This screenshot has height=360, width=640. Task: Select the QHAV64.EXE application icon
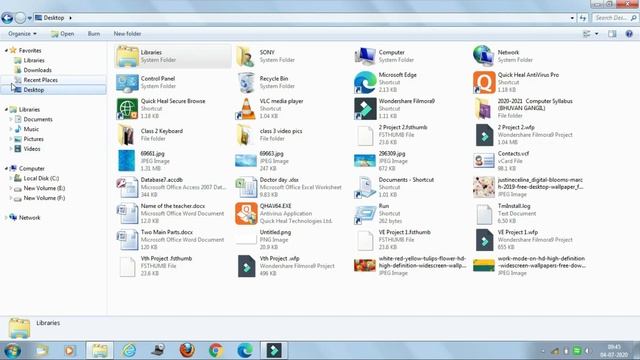click(x=246, y=213)
